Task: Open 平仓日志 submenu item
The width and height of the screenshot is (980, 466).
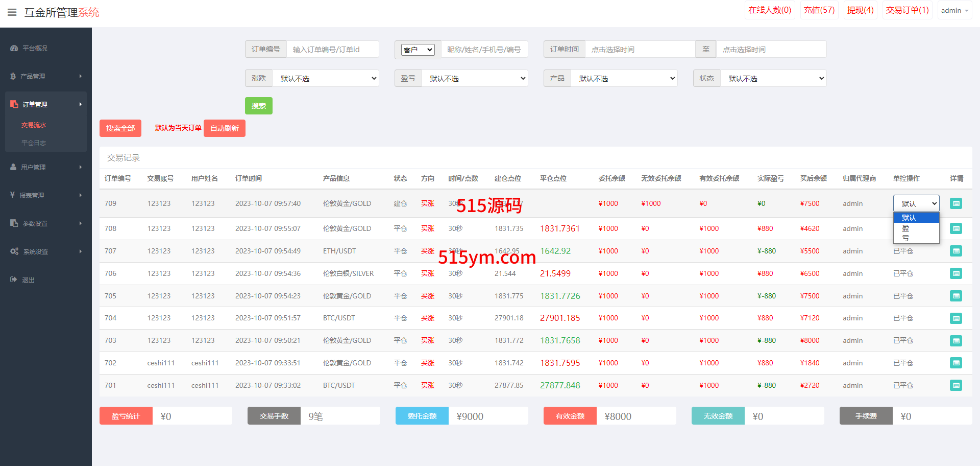Action: coord(34,143)
